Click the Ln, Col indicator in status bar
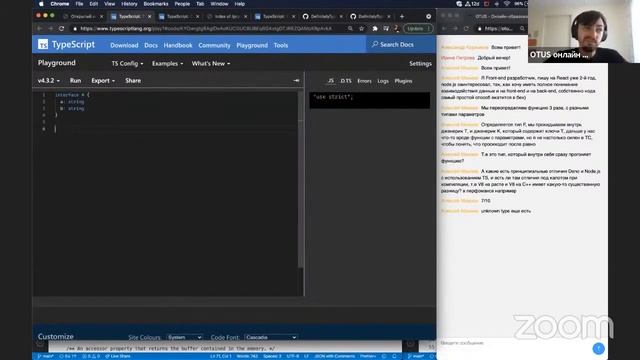The image size is (640, 360). point(220,356)
